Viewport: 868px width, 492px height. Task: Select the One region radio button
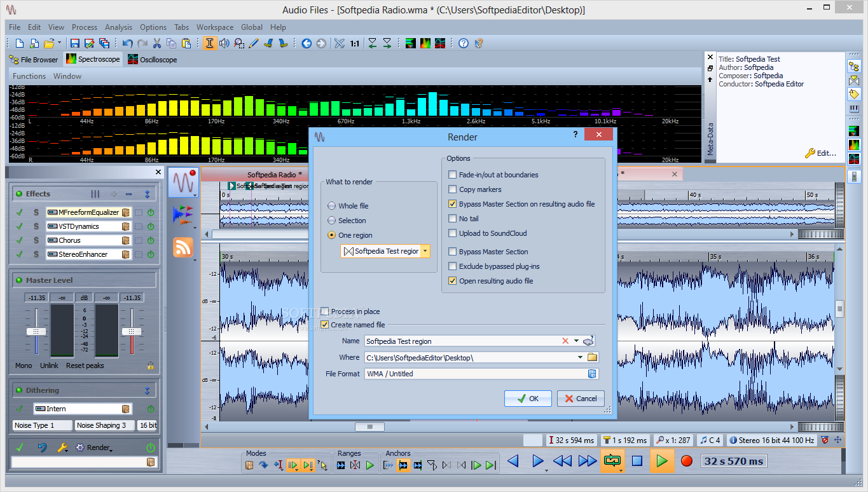(x=332, y=235)
